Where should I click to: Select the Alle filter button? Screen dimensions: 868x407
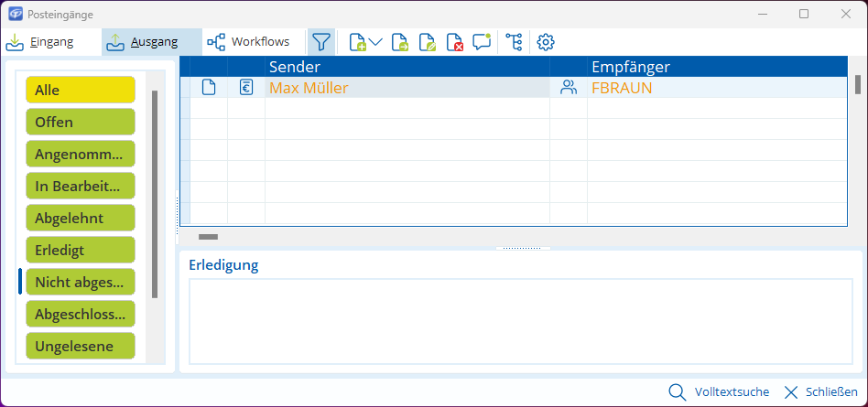coord(81,90)
